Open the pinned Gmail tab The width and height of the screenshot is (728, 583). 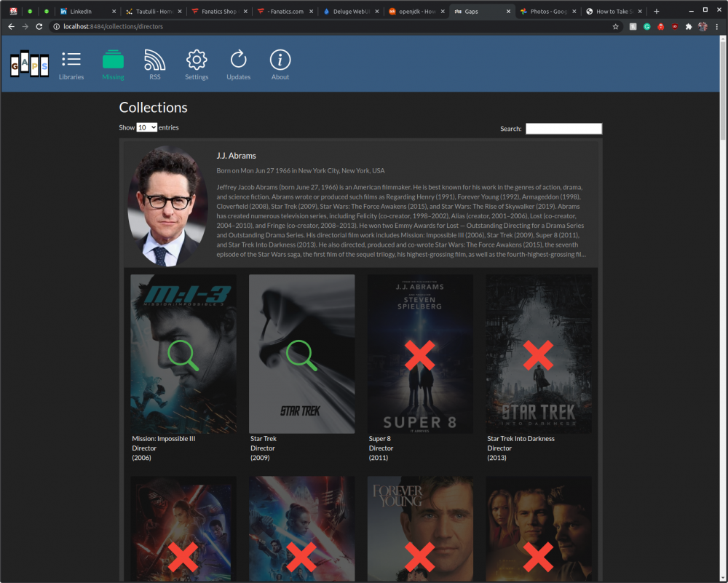(x=13, y=11)
